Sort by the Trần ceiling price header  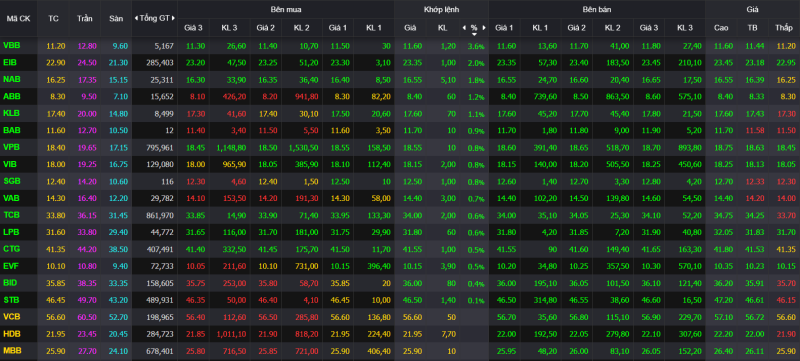tap(85, 18)
